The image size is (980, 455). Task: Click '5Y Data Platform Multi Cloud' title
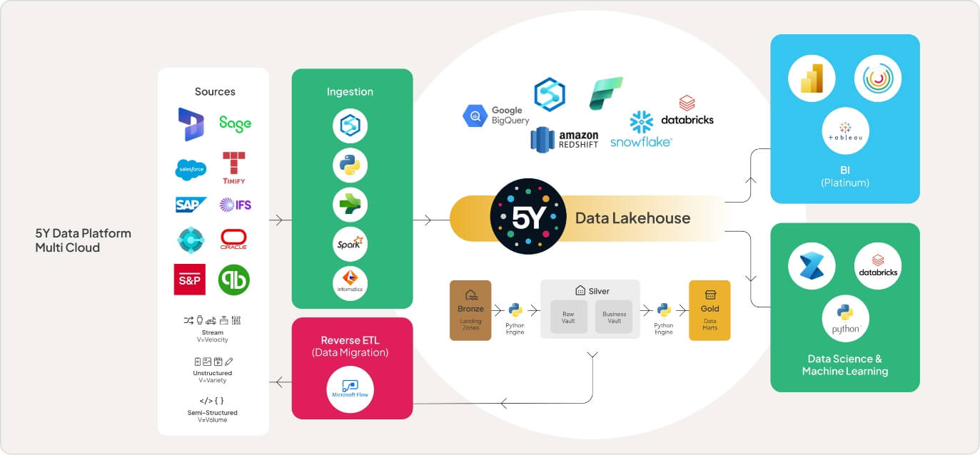pos(84,240)
